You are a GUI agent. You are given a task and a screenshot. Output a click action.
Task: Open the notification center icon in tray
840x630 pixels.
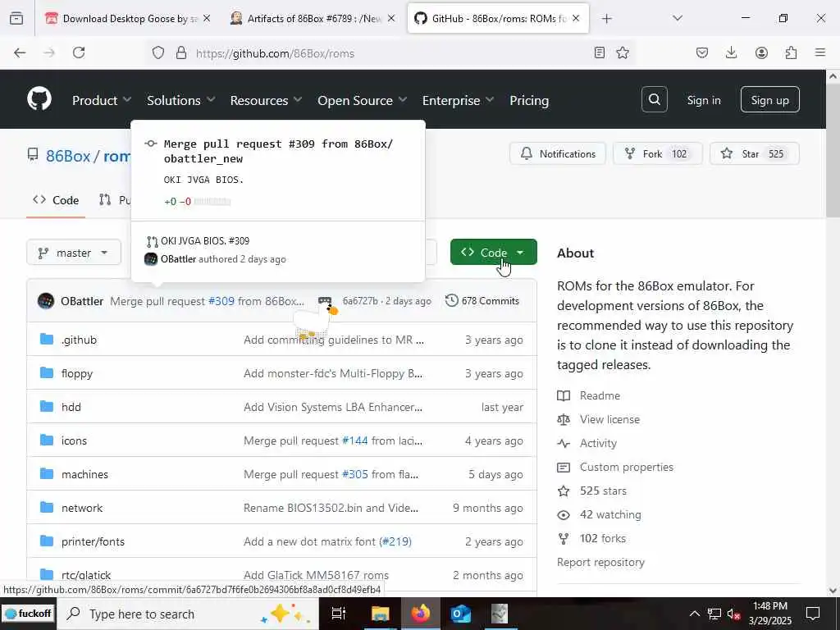click(813, 614)
